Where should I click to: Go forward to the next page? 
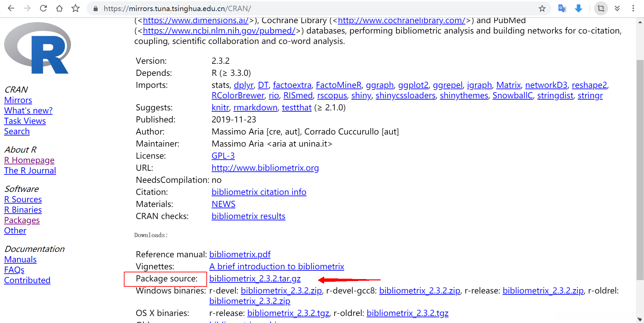(27, 8)
